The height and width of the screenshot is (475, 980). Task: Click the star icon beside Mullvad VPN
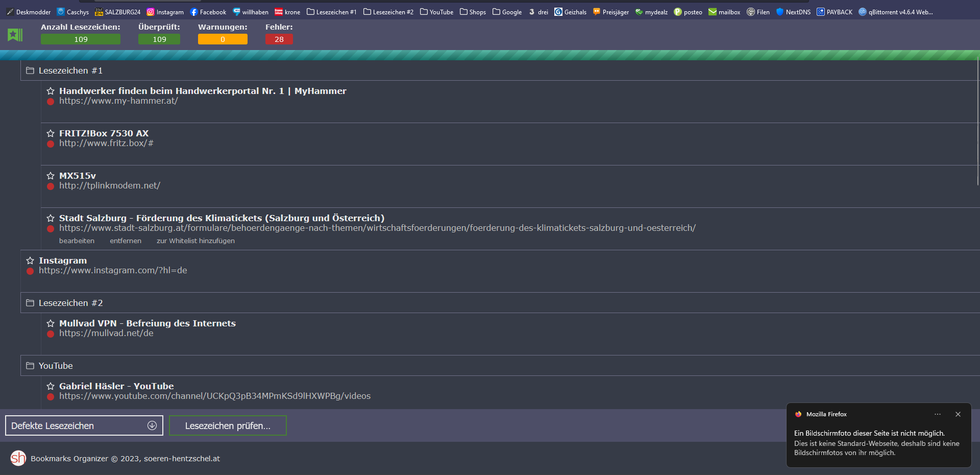(x=51, y=323)
